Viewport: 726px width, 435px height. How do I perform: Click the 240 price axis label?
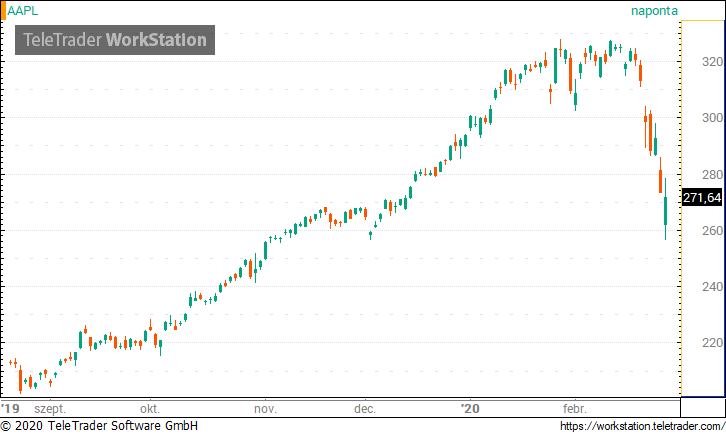pos(712,287)
